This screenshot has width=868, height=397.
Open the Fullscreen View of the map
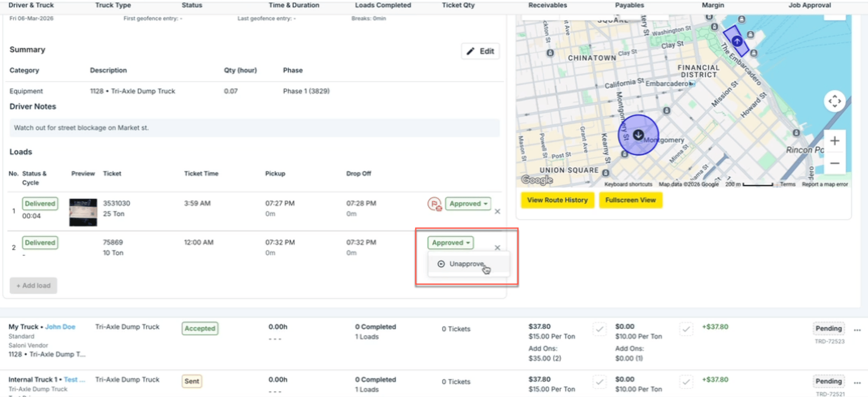630,200
